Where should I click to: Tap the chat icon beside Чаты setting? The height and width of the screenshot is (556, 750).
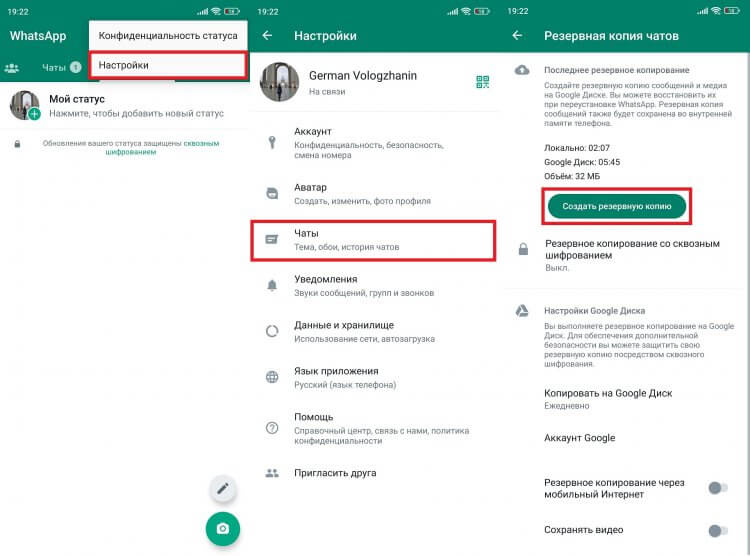click(272, 239)
